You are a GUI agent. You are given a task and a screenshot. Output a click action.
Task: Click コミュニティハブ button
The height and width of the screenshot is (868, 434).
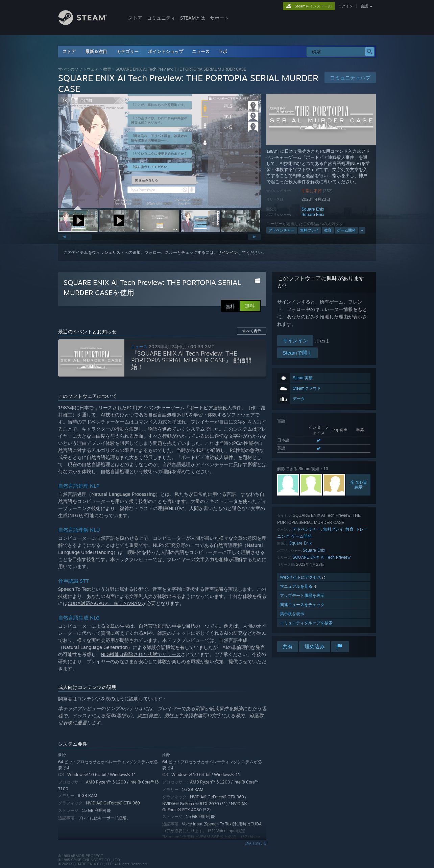350,78
